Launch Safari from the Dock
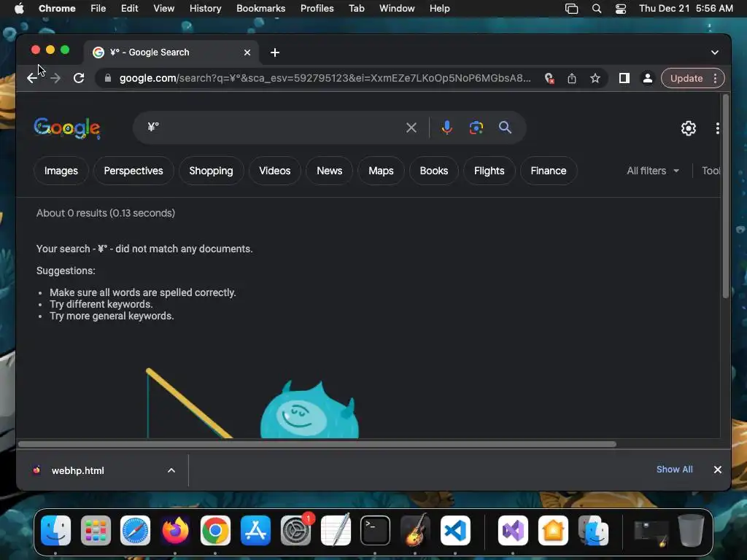The image size is (747, 560). (135, 531)
